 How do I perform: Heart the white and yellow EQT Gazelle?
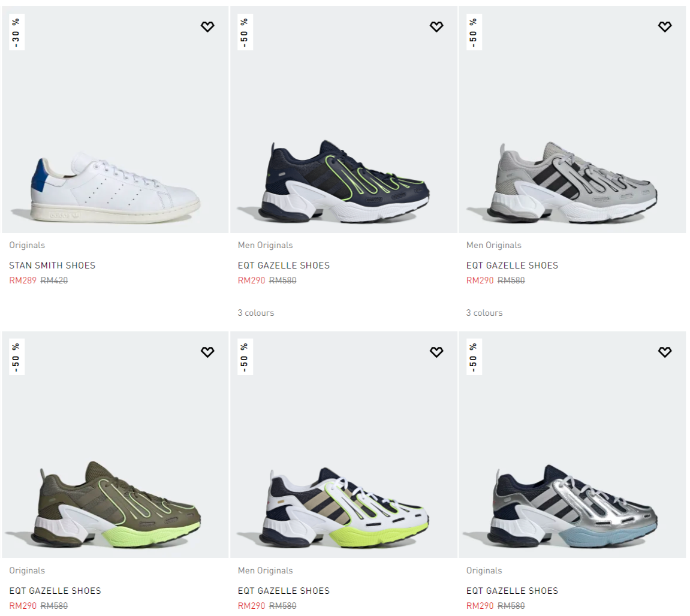(x=436, y=352)
